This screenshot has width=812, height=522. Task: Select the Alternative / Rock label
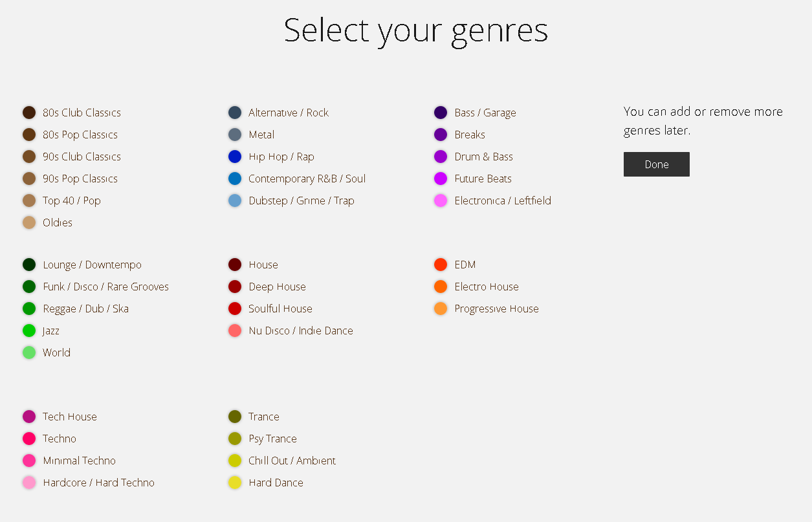pos(289,113)
